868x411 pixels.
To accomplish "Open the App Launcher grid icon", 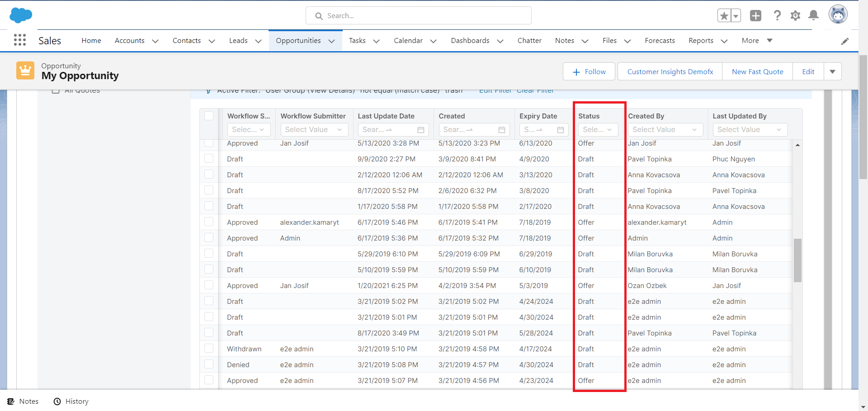I will coord(20,40).
